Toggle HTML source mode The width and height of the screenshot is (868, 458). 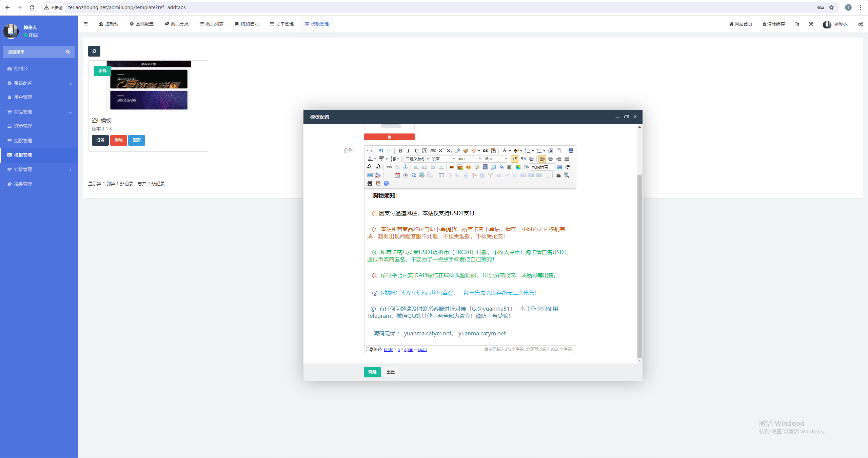pos(370,151)
